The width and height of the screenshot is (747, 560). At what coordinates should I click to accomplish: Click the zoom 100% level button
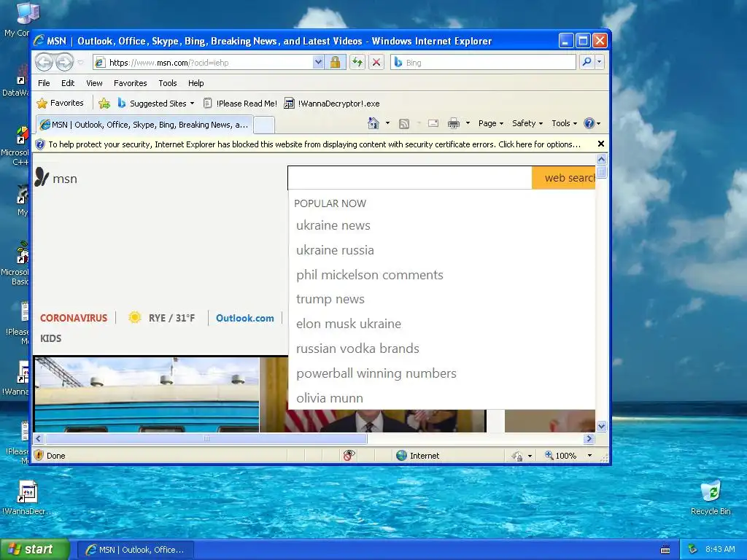561,456
